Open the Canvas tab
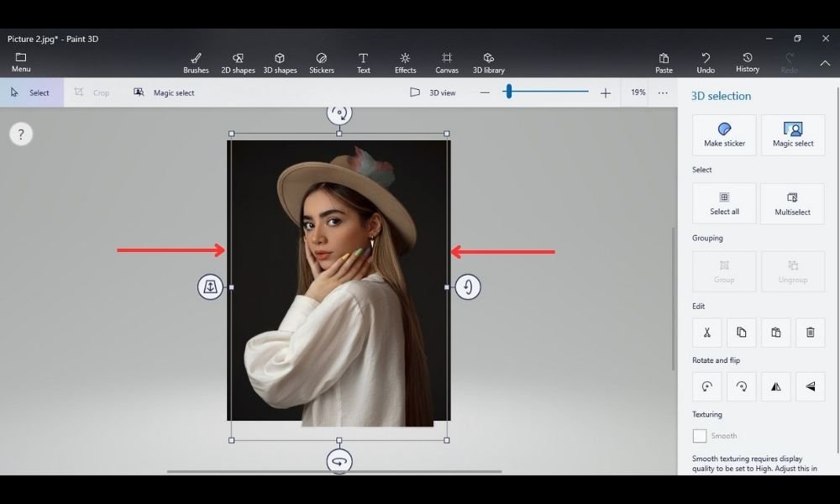The height and width of the screenshot is (504, 840). [x=447, y=63]
